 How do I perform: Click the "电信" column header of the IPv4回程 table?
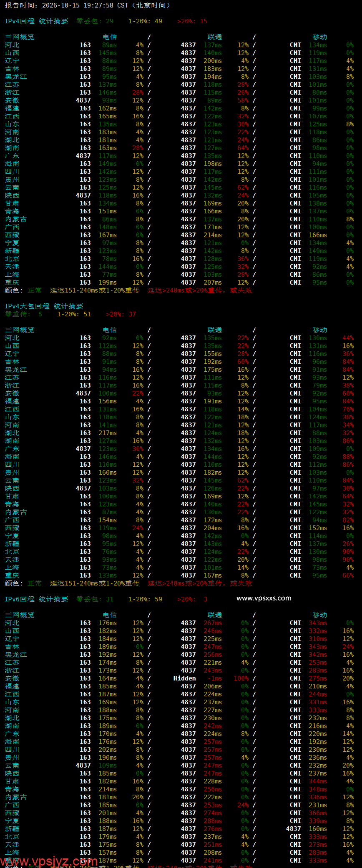click(x=110, y=37)
